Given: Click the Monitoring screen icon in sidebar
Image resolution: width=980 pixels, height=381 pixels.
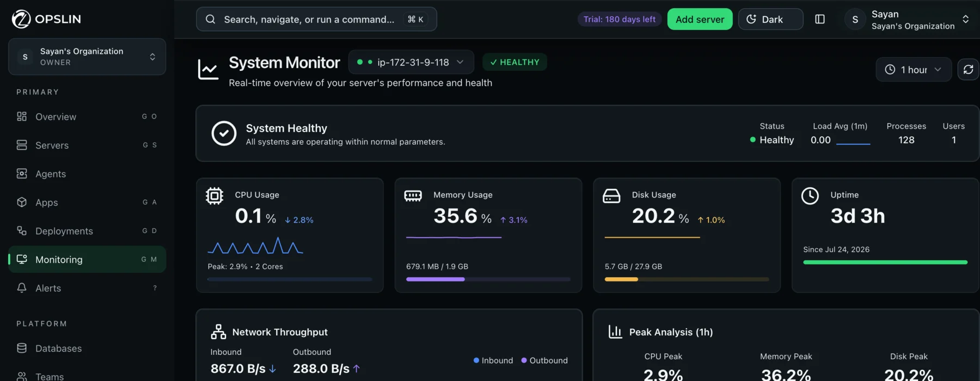Looking at the screenshot, I should [22, 259].
